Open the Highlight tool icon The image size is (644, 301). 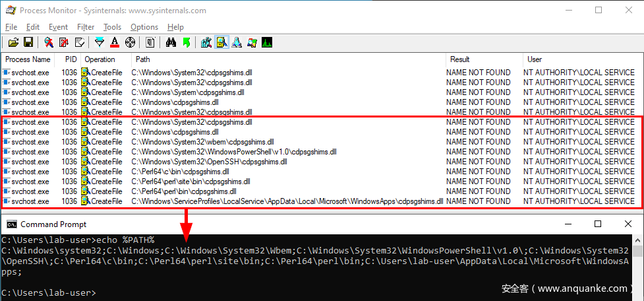point(115,43)
